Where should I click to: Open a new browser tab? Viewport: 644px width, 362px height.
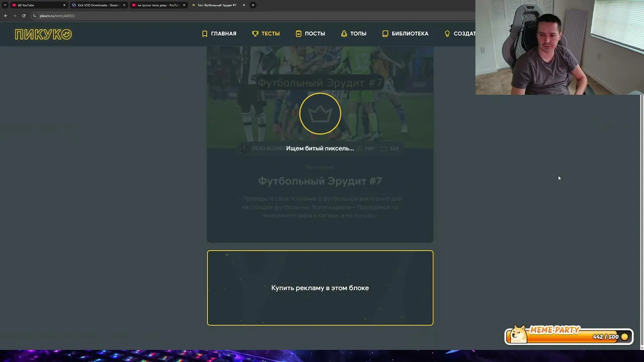[x=253, y=5]
